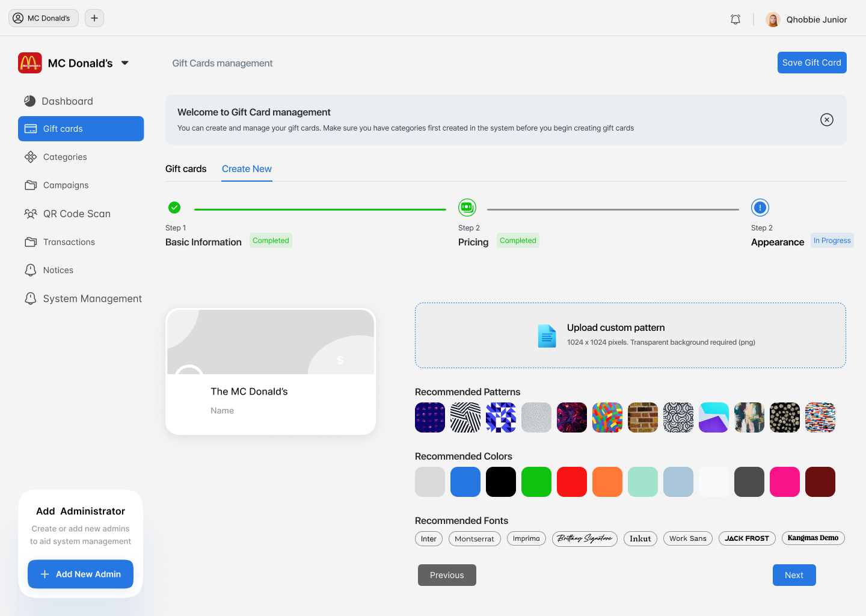Pick the hot pink color swatch
This screenshot has height=616, width=866.
(785, 482)
